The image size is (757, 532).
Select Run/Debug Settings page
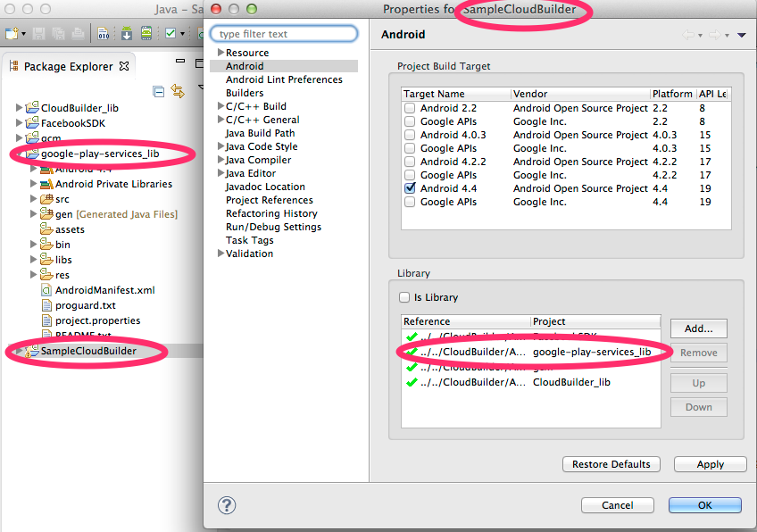[x=273, y=227]
